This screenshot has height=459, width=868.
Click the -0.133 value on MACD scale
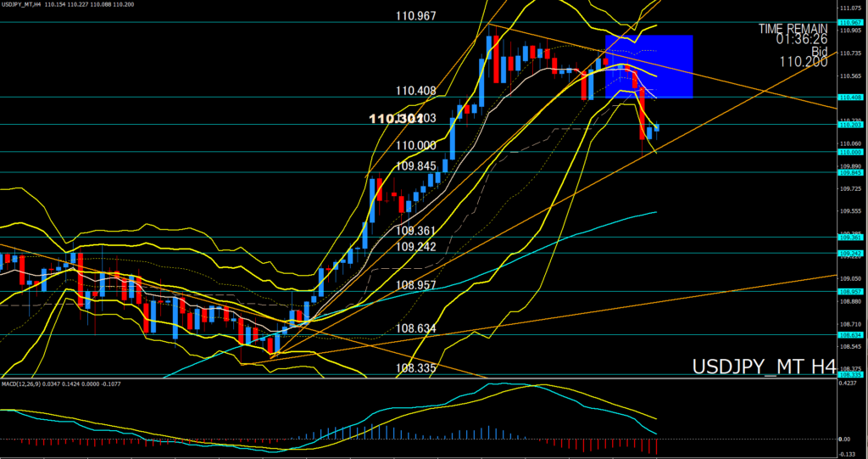coord(848,454)
